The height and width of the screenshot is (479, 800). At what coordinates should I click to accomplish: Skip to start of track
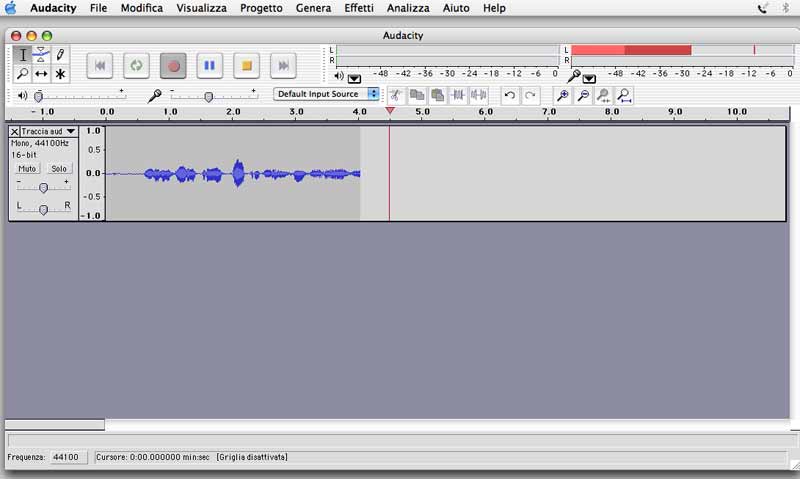pos(99,65)
